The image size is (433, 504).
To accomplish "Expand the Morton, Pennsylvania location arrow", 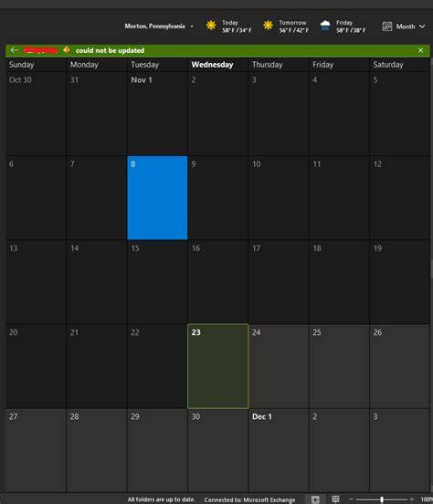I will tap(192, 26).
